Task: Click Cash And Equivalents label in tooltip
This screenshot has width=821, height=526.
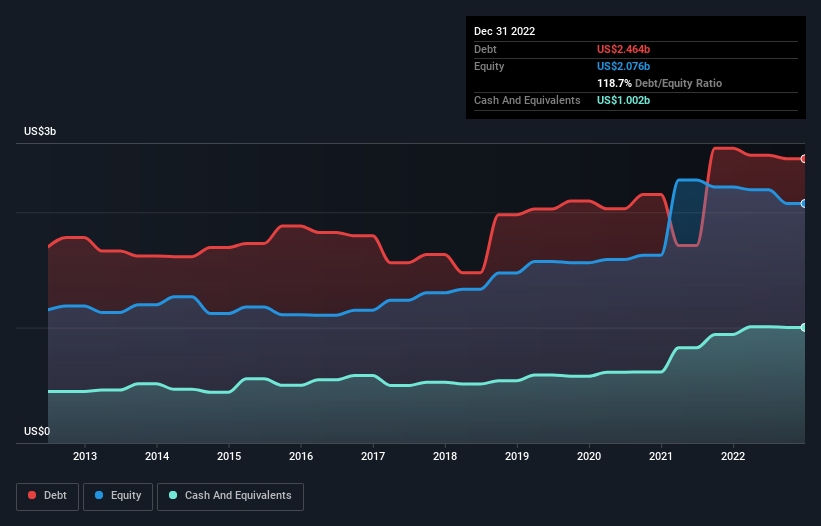Action: pyautogui.click(x=527, y=100)
